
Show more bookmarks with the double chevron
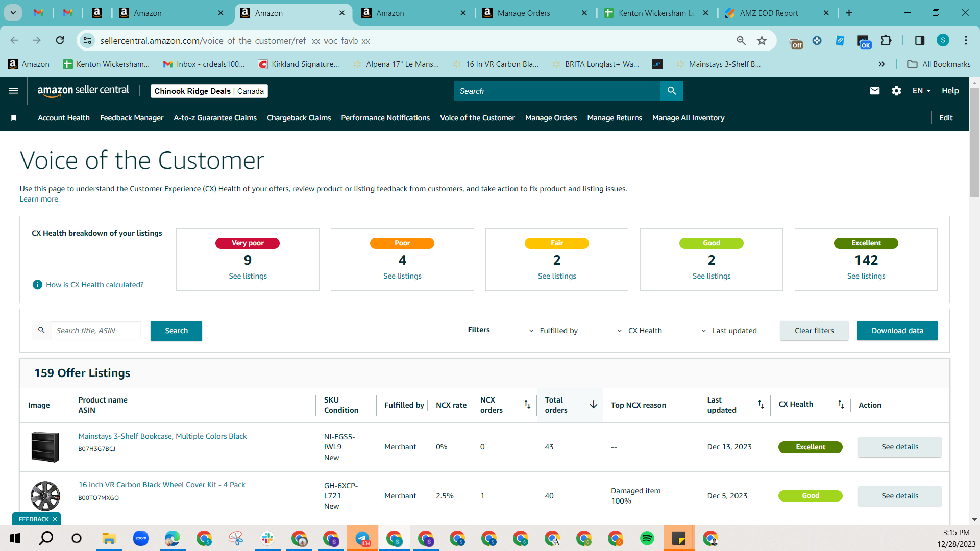pos(881,64)
